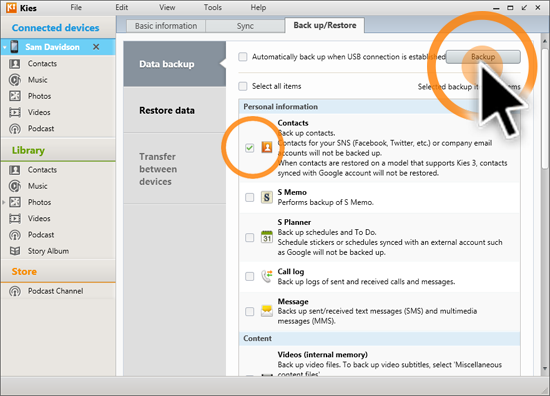Open Library Podcast icon
Screen dimensions: 550x396
coord(15,235)
